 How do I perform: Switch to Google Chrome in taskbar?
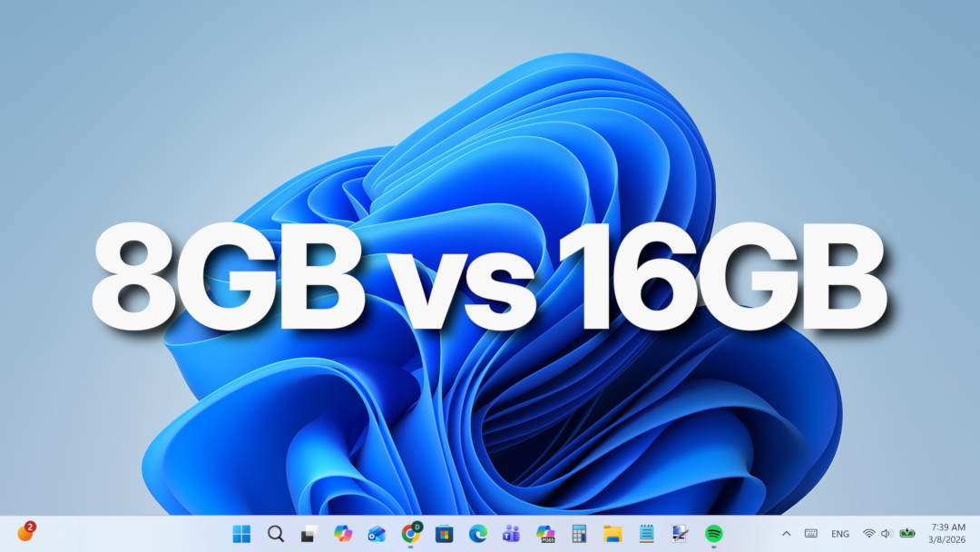pos(411,533)
